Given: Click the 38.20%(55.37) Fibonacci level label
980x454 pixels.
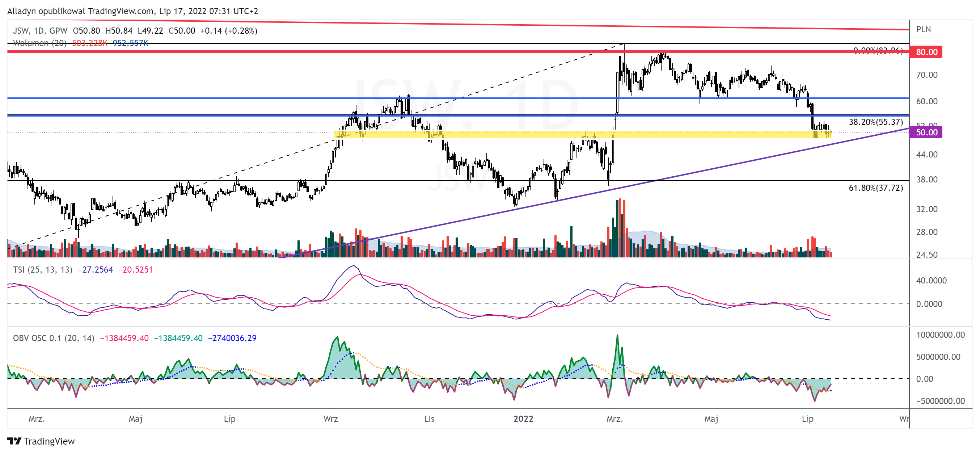Looking at the screenshot, I should (876, 122).
